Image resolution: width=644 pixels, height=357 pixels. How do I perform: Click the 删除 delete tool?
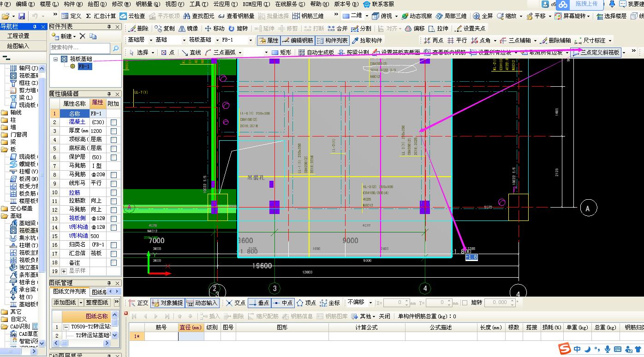(x=138, y=28)
